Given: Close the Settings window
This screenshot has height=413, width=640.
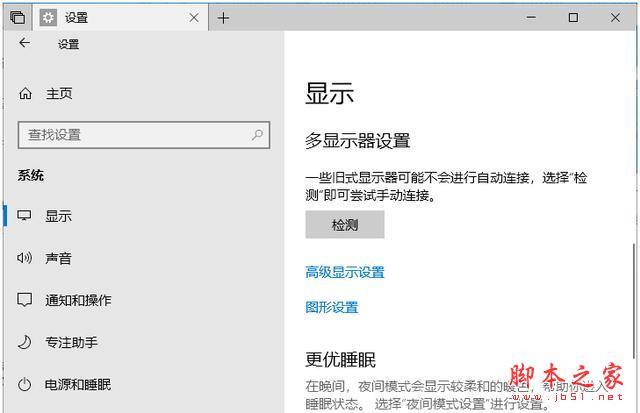Looking at the screenshot, I should [x=617, y=17].
